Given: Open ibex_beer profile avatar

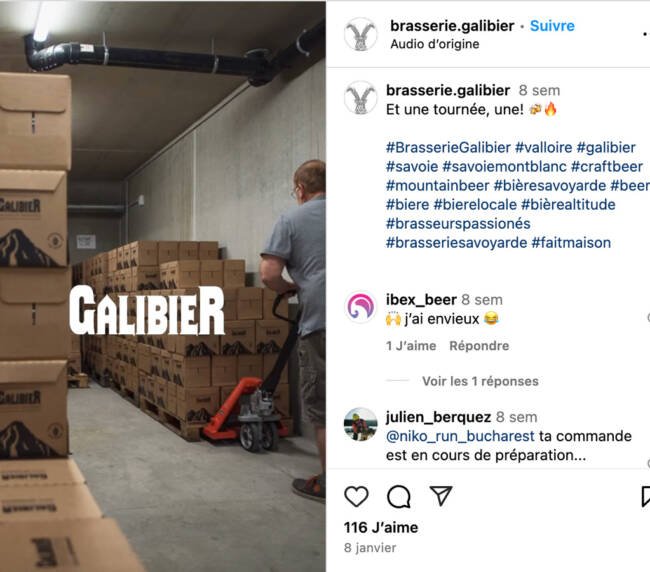Looking at the screenshot, I should tap(361, 308).
